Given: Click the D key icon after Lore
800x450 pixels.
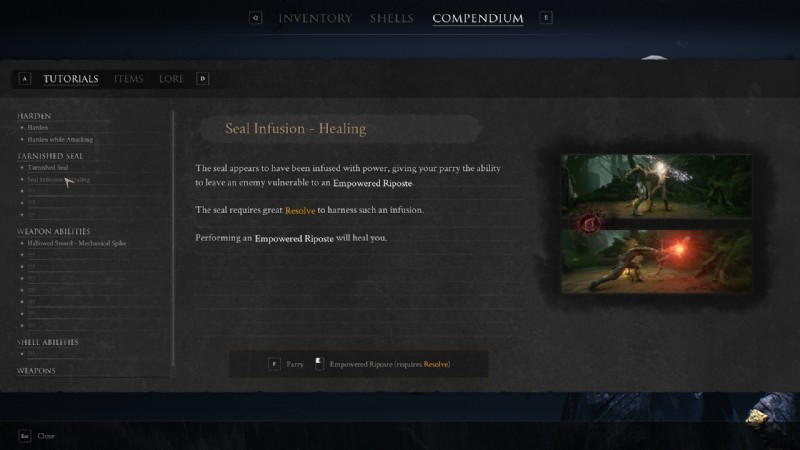Looking at the screenshot, I should (x=203, y=79).
